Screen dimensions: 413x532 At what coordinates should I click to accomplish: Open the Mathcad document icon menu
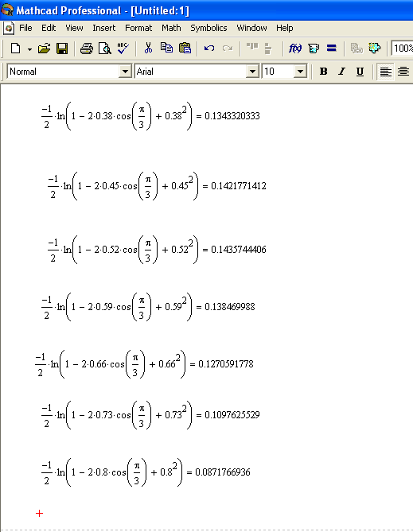pyautogui.click(x=9, y=28)
